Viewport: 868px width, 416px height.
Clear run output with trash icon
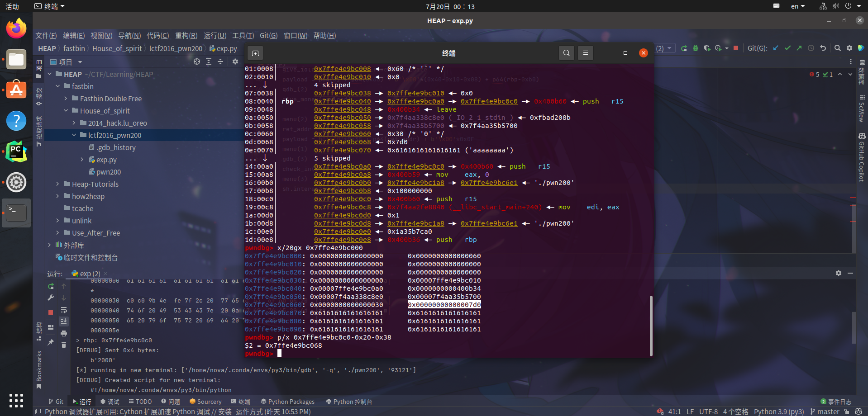coord(64,345)
